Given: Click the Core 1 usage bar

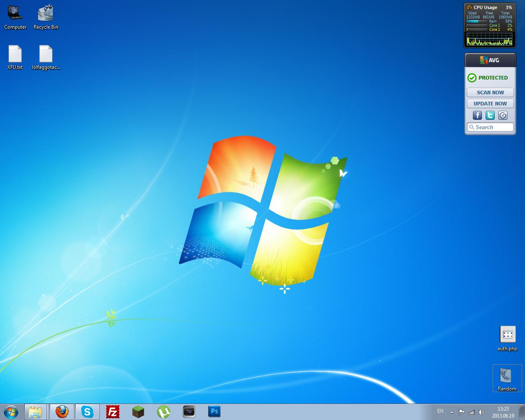Looking at the screenshot, I should click(477, 25).
